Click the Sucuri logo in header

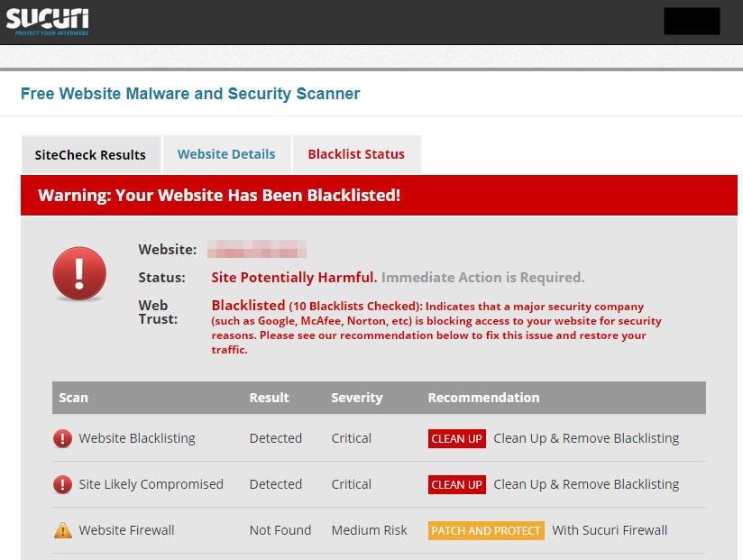tap(48, 22)
